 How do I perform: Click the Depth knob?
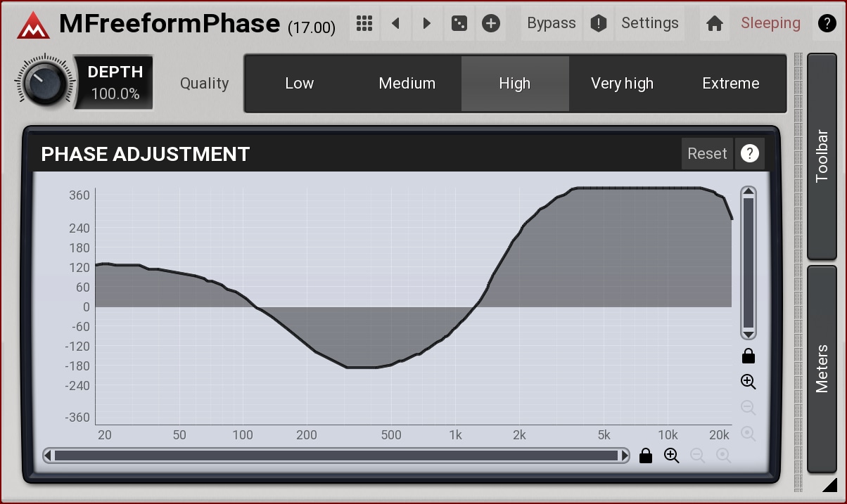coord(43,83)
